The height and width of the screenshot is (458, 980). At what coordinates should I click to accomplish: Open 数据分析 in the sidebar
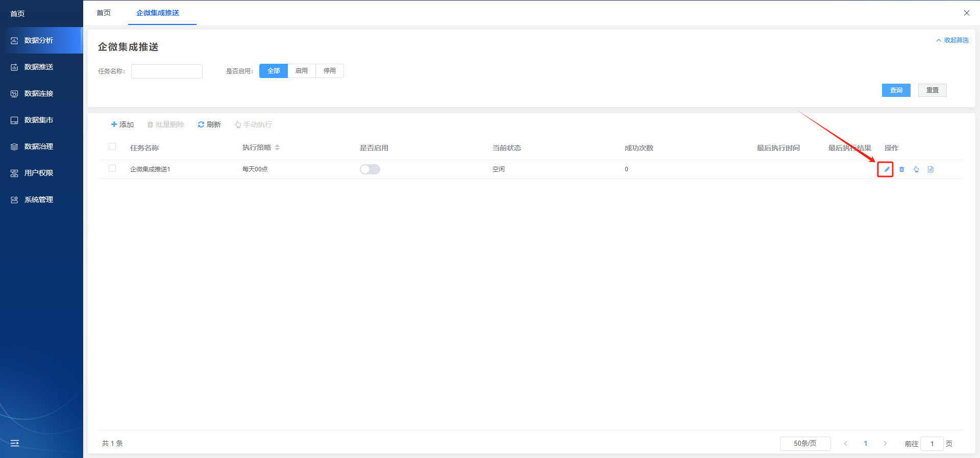pyautogui.click(x=41, y=40)
